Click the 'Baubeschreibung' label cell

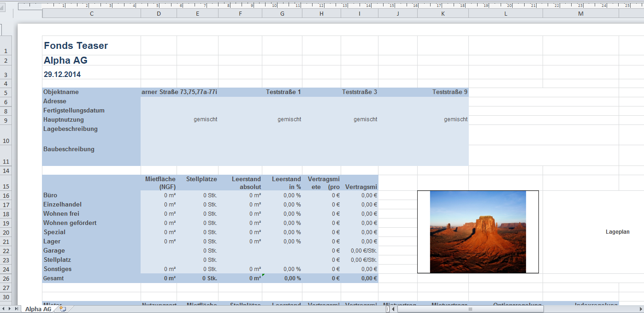point(91,155)
